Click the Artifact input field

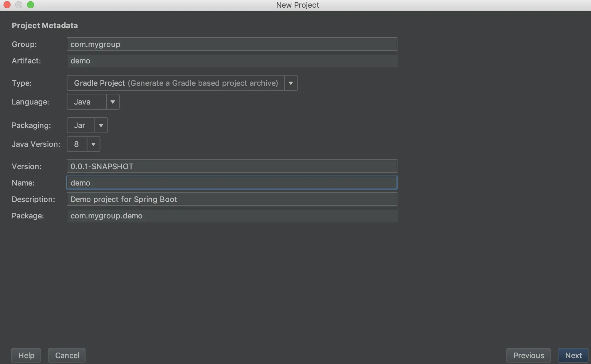tap(232, 60)
